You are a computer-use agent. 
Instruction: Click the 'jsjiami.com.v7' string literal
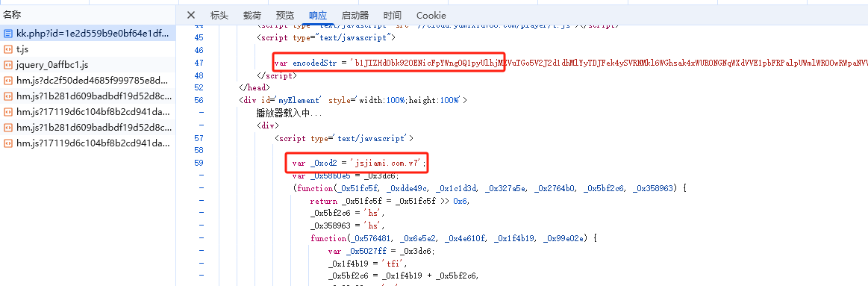387,163
